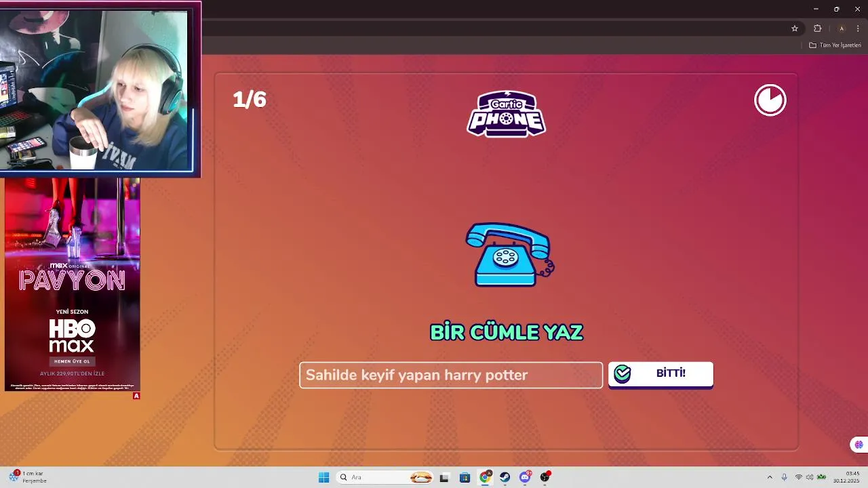Bookmark this page with the star icon
This screenshot has width=868, height=488.
click(795, 28)
